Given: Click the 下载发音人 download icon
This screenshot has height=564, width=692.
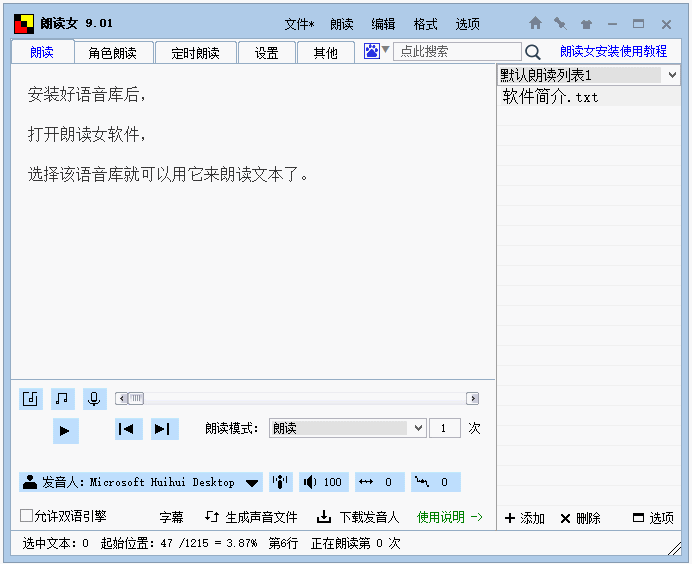Looking at the screenshot, I should click(x=324, y=517).
